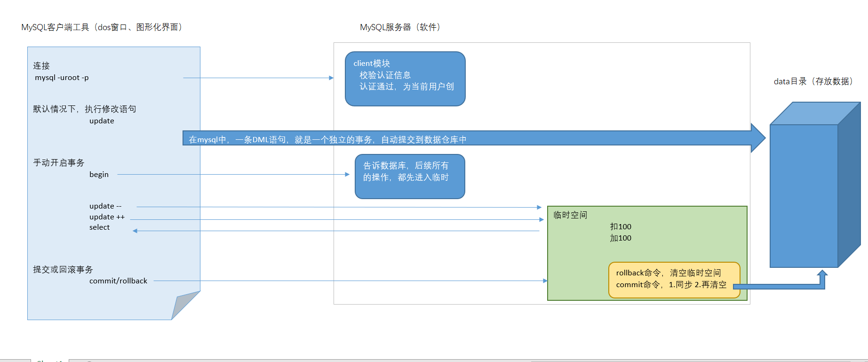
Task: Select the '手动开启事务' label
Action: 59,163
